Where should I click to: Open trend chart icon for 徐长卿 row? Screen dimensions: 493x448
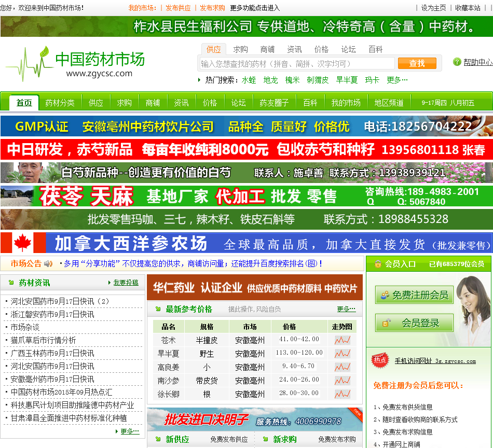coord(342,394)
